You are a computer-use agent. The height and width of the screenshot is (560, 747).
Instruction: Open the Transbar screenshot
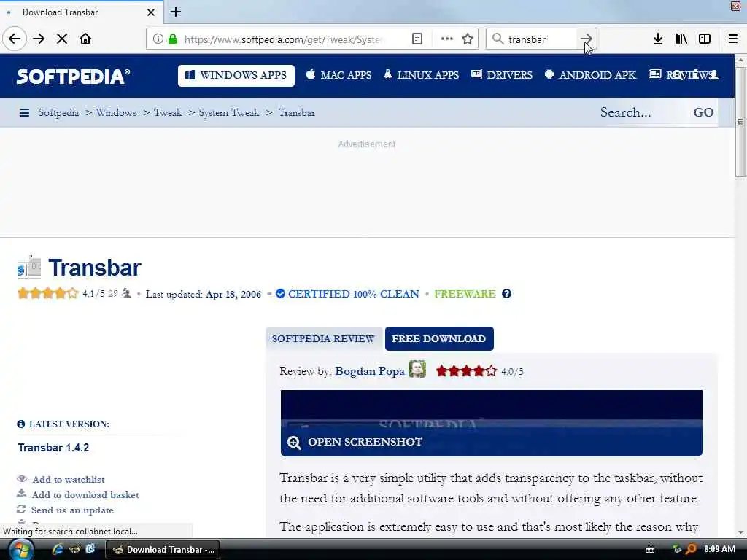click(491, 423)
